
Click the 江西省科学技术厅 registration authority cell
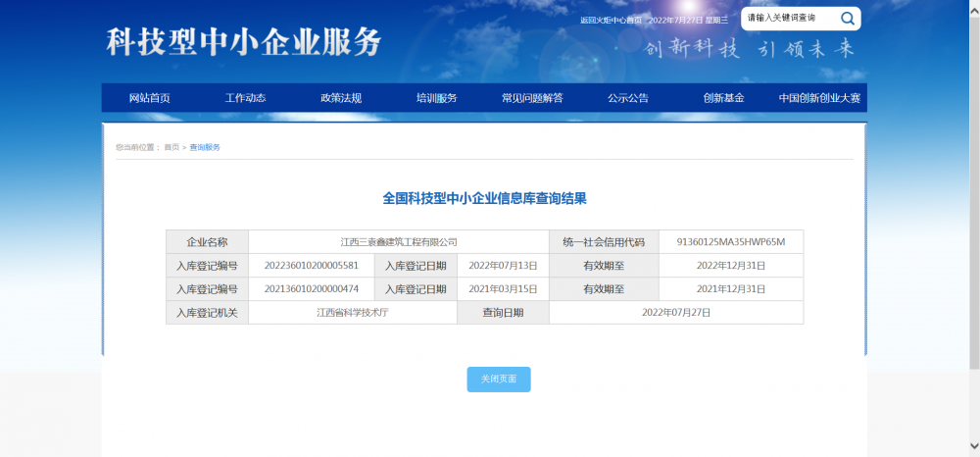pos(353,313)
